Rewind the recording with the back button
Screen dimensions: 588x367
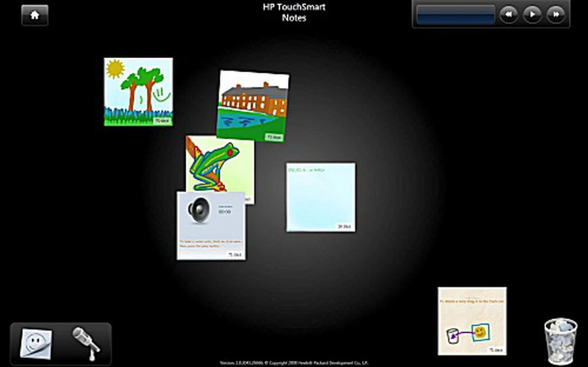coord(509,13)
